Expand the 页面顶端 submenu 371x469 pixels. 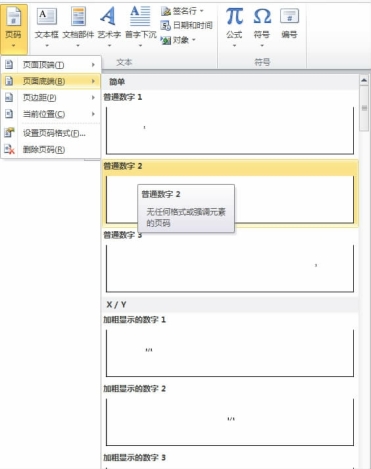coord(51,65)
